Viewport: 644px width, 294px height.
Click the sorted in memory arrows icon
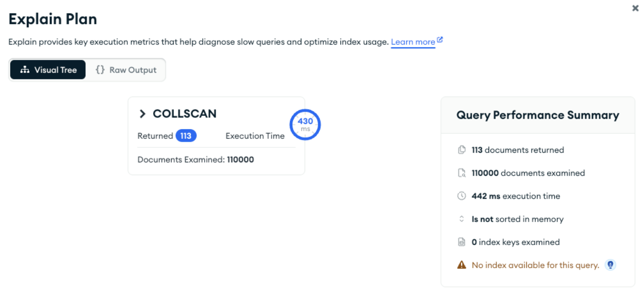point(461,219)
